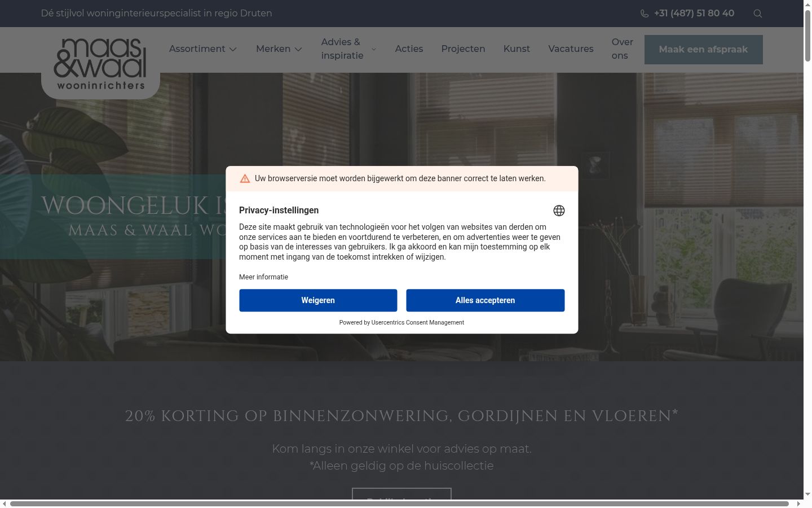Click the Privacy-instellingen heading
Image resolution: width=812 pixels, height=508 pixels.
(279, 211)
